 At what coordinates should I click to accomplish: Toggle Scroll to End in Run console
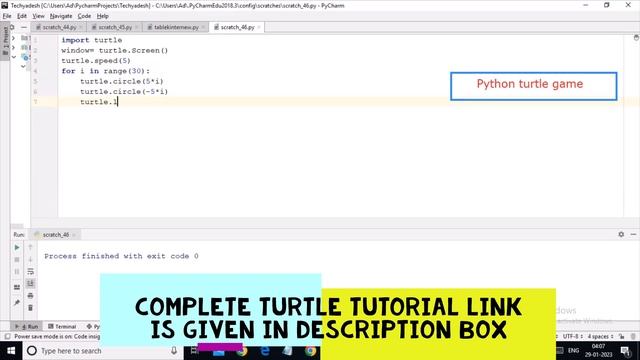pyautogui.click(x=30, y=283)
